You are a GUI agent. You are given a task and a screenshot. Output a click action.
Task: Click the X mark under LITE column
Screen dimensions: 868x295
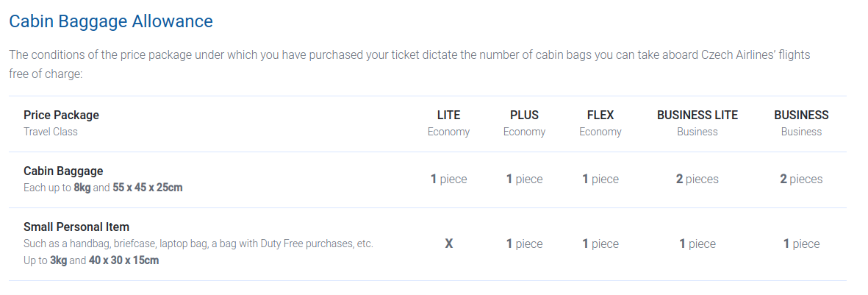tap(448, 244)
